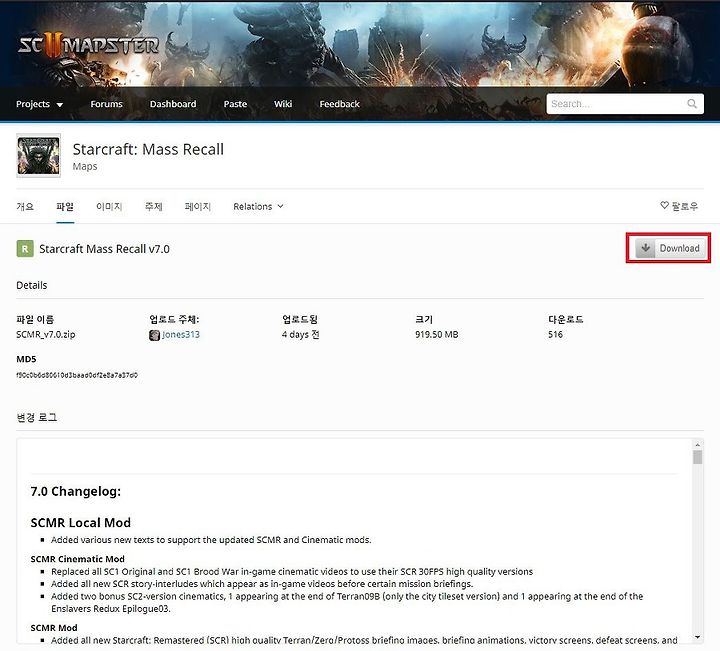Open the 주제 tab
Image resolution: width=720 pixels, height=651 pixels.
[x=153, y=207]
